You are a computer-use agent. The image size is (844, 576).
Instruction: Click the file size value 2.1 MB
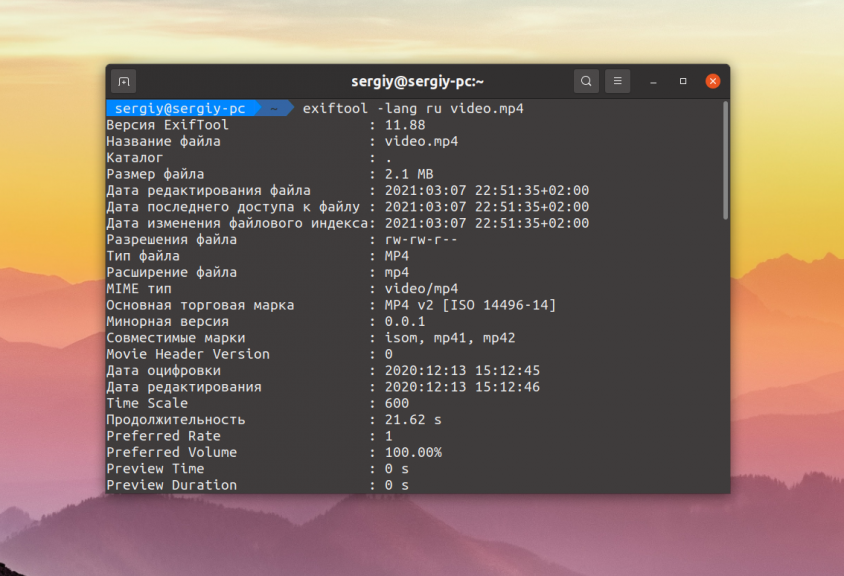(409, 174)
